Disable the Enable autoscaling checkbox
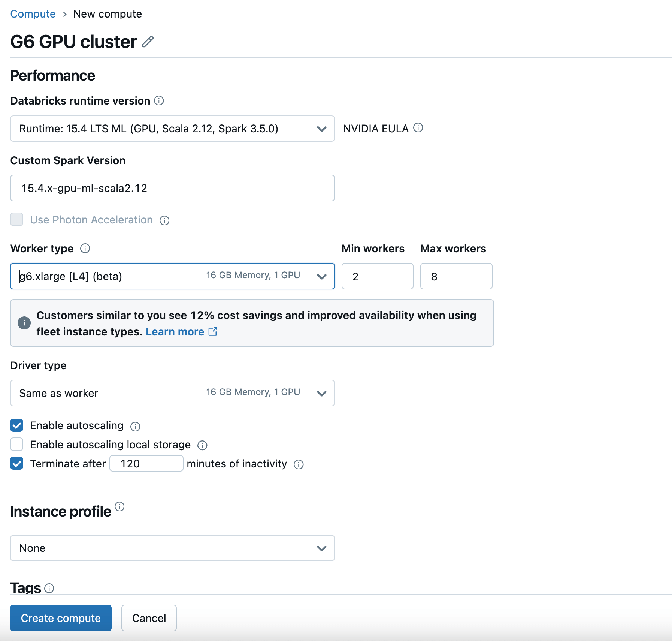Screen dimensions: 672x641 (x=17, y=425)
